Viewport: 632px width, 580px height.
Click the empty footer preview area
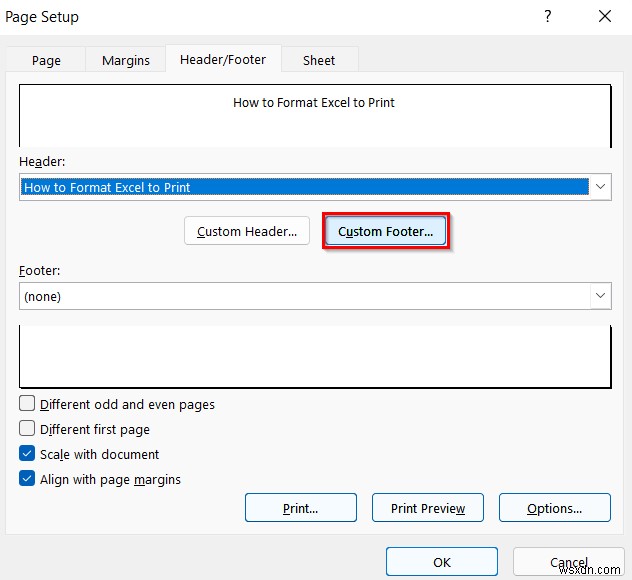315,357
